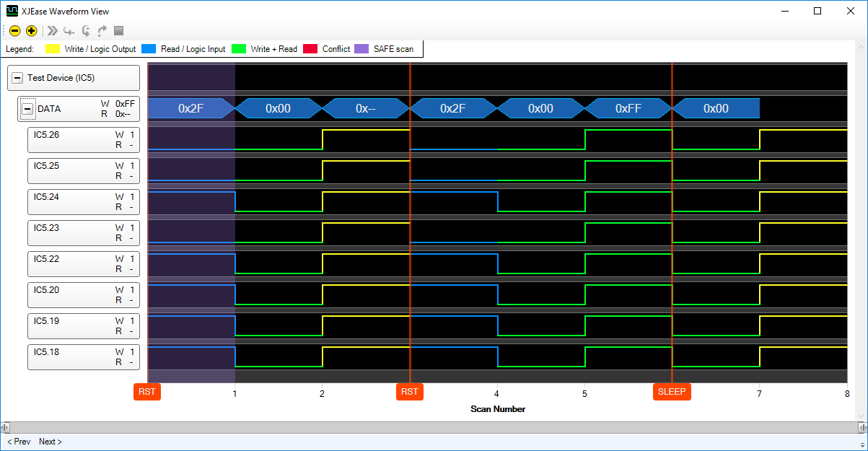The width and height of the screenshot is (868, 451).
Task: Click scan number 4 on the axis
Action: pyautogui.click(x=496, y=394)
